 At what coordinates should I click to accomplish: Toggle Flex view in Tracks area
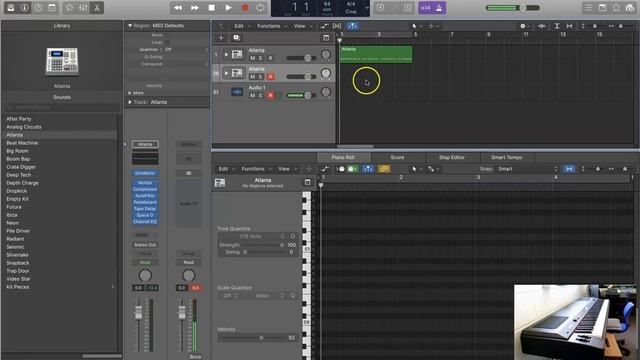(x=337, y=26)
